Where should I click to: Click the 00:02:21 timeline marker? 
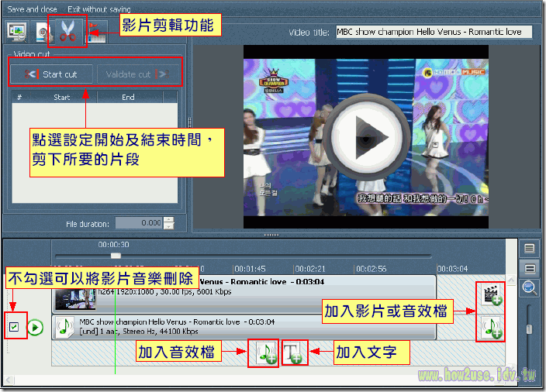[310, 269]
